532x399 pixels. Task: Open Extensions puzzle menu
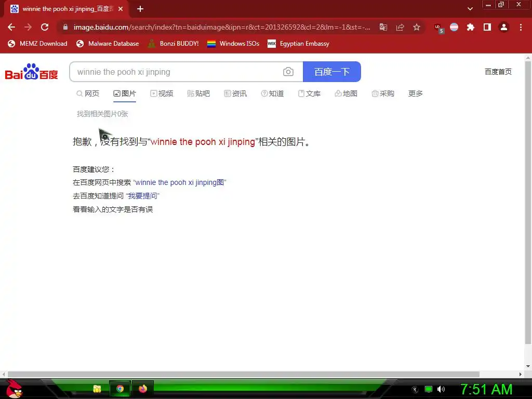(471, 27)
